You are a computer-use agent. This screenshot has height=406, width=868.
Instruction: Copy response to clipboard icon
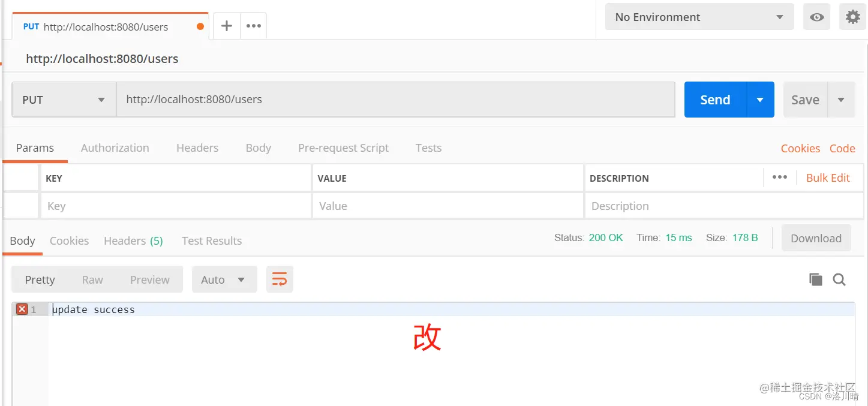click(x=815, y=279)
